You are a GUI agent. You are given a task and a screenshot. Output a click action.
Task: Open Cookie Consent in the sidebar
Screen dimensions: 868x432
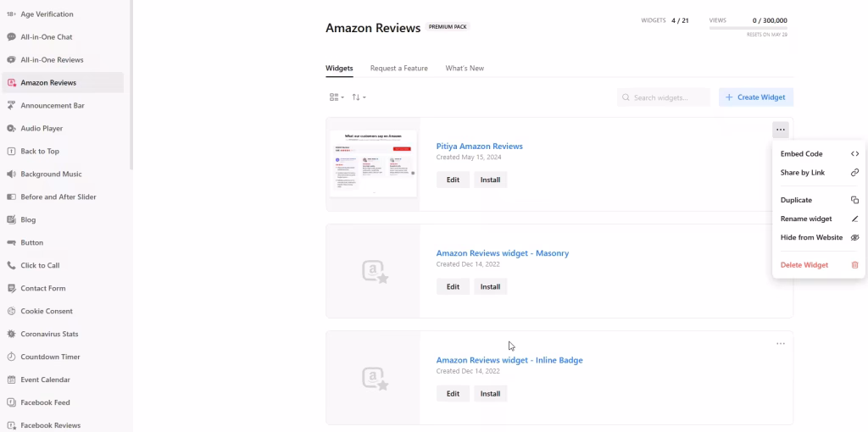click(63, 311)
